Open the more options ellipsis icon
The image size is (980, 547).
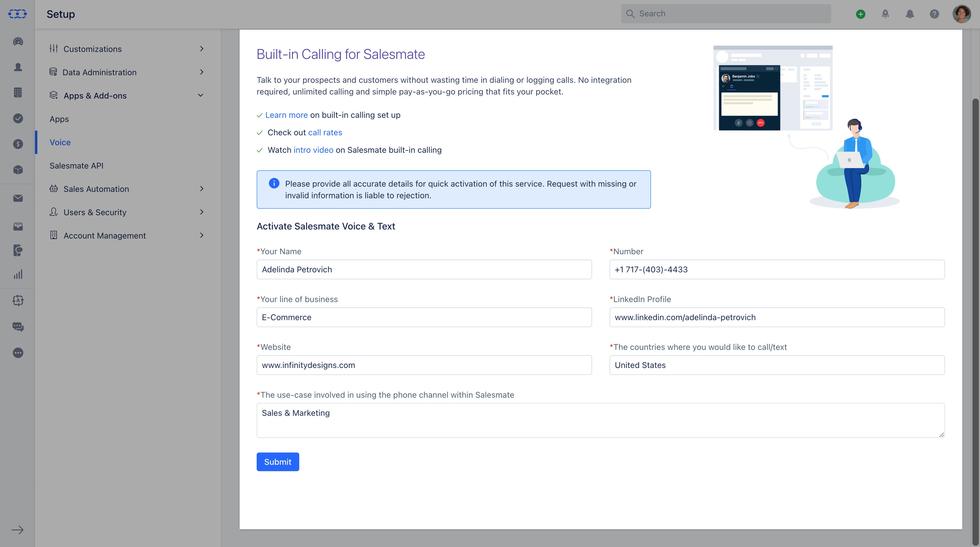(x=18, y=353)
